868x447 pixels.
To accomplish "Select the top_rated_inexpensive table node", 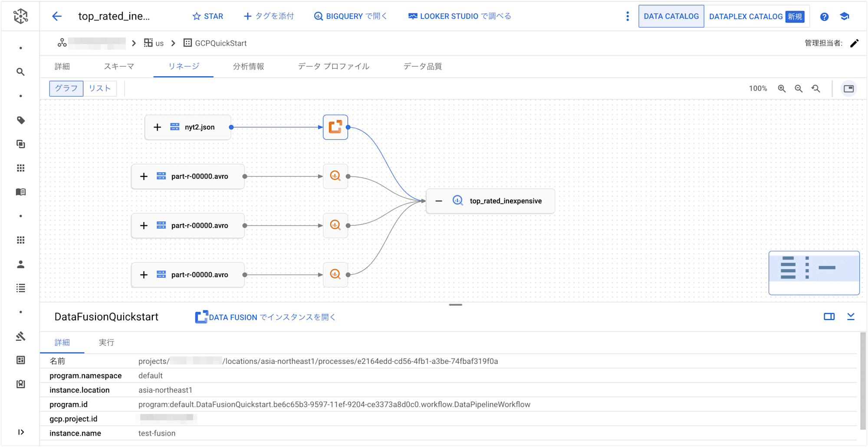I will tap(490, 201).
